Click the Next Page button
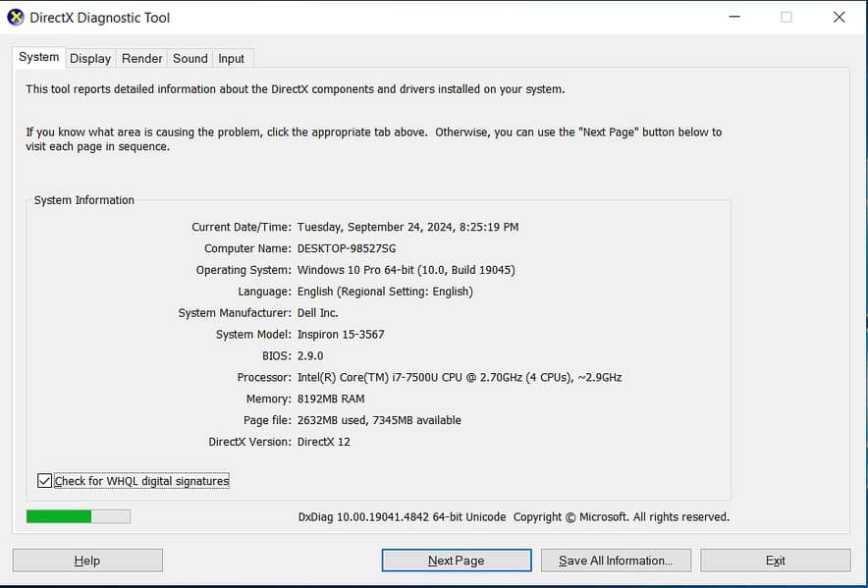Image resolution: width=868 pixels, height=588 pixels. [457, 561]
